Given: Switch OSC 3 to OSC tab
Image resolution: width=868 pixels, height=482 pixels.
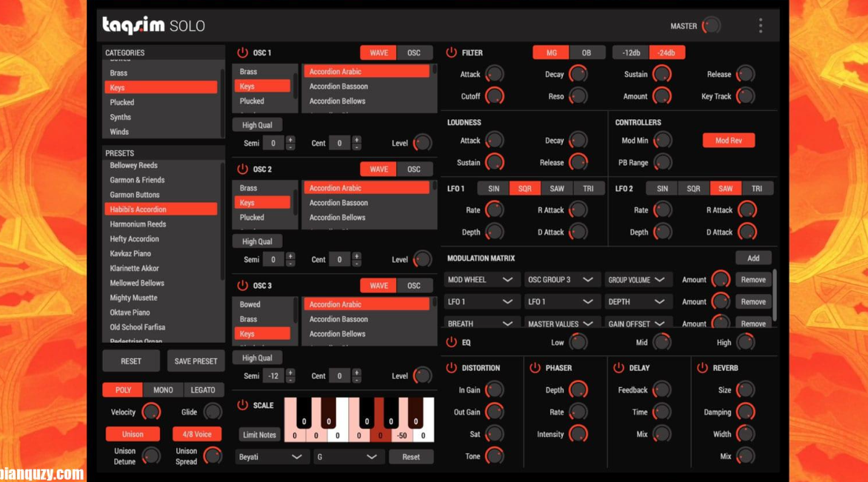Looking at the screenshot, I should (414, 286).
